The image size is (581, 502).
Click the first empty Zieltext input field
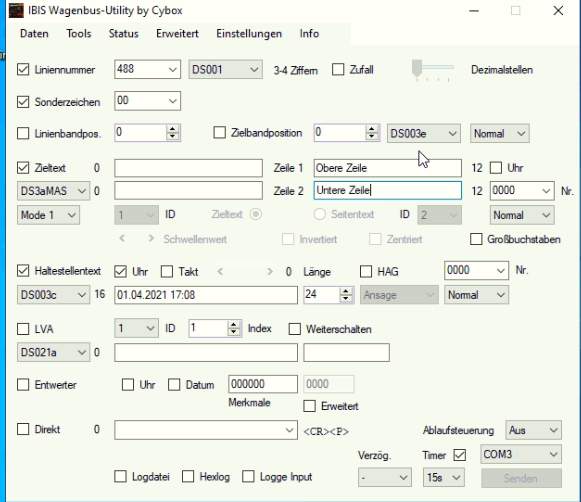[188, 168]
